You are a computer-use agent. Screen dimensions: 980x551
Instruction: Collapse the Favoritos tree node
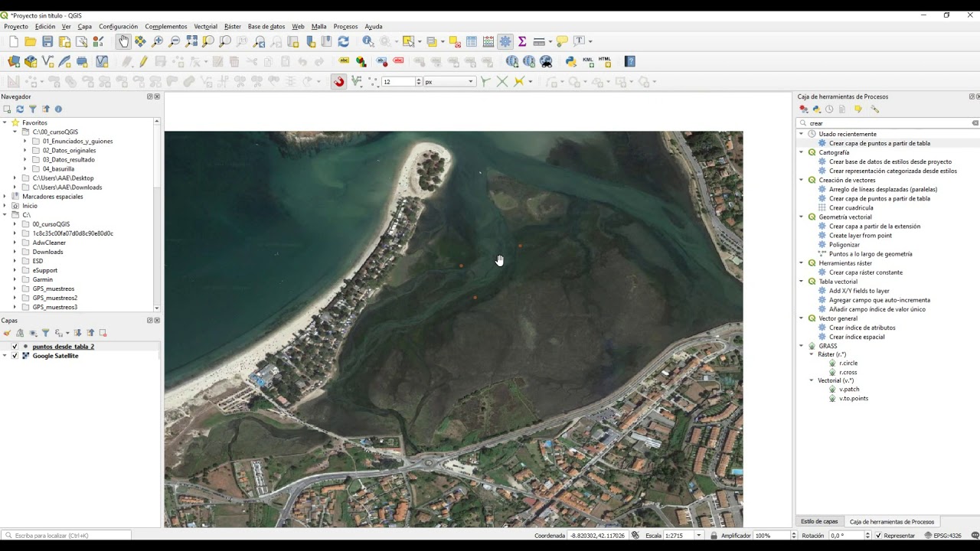coord(5,122)
